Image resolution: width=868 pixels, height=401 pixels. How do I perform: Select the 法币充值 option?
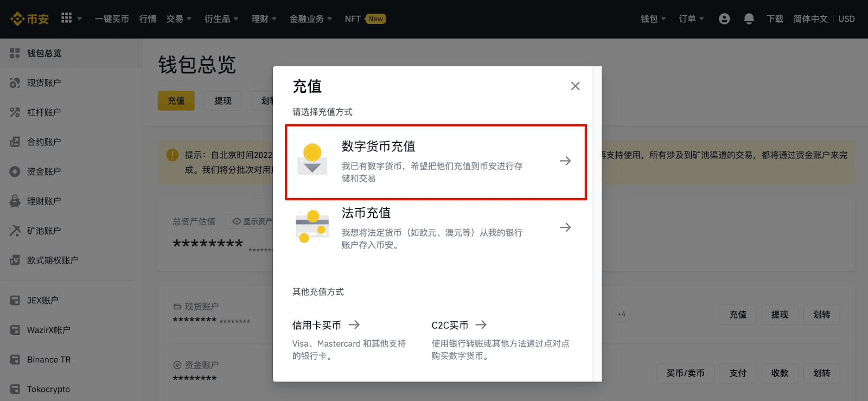(436, 228)
